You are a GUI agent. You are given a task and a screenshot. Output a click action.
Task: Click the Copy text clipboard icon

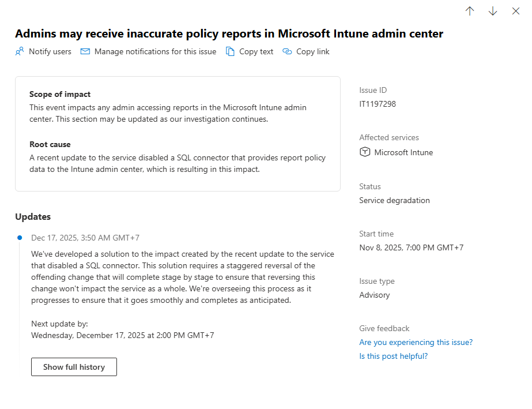coord(230,51)
